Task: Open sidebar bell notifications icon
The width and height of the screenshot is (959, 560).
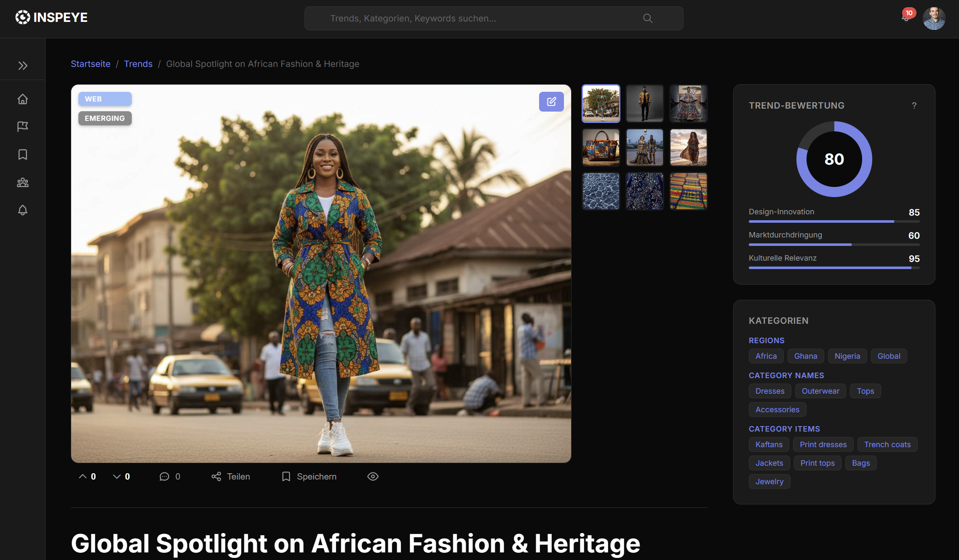Action: point(23,210)
